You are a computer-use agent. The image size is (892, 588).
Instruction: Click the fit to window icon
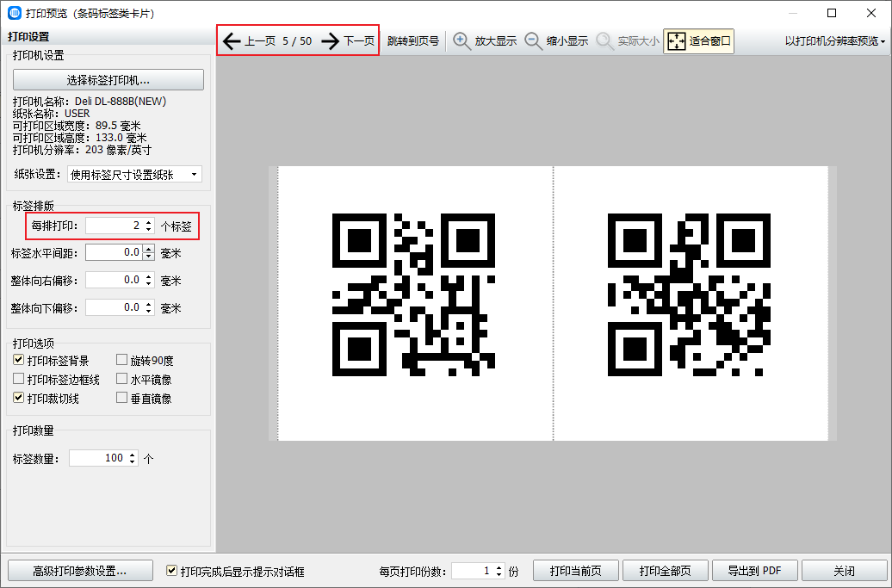tap(677, 41)
